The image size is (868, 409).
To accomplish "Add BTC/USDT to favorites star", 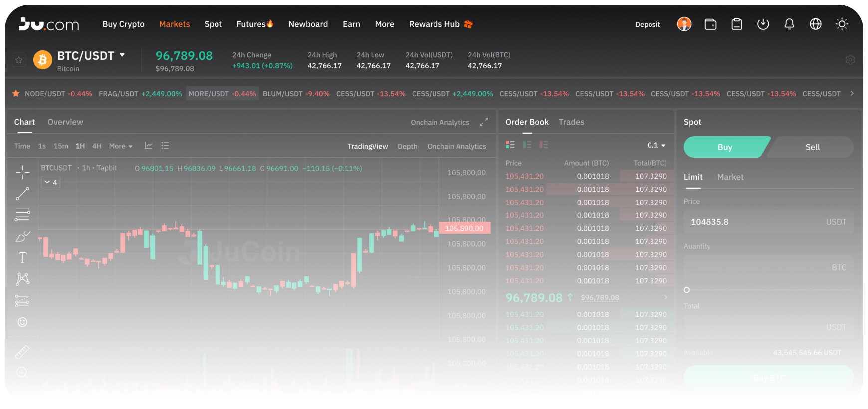I will (x=19, y=60).
